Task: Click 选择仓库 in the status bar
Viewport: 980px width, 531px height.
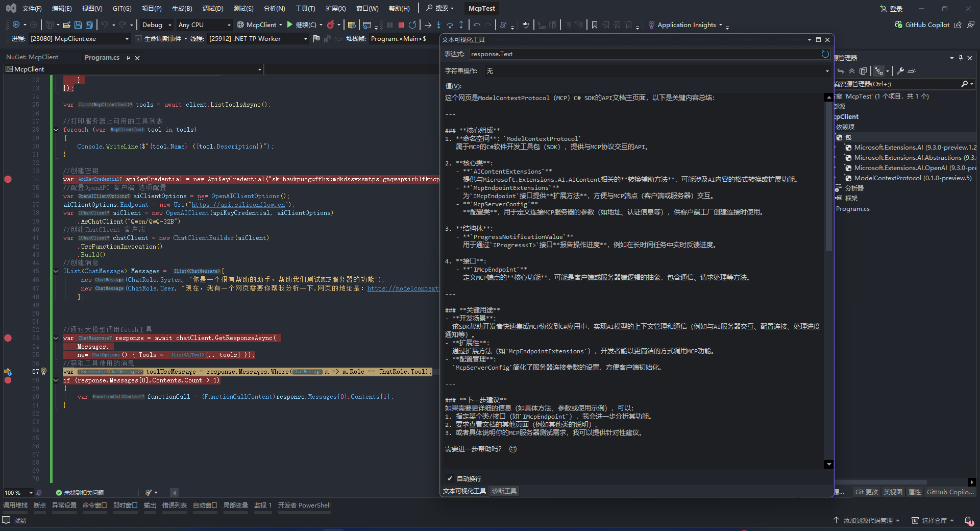Action: pos(933,520)
